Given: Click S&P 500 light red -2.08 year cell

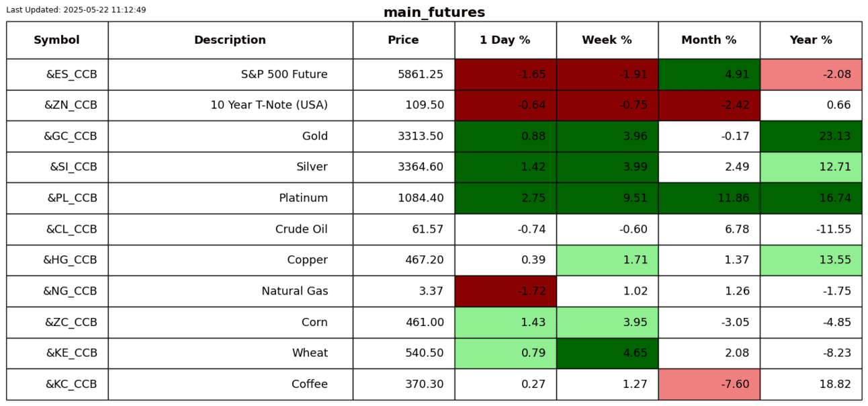Looking at the screenshot, I should click(811, 75).
